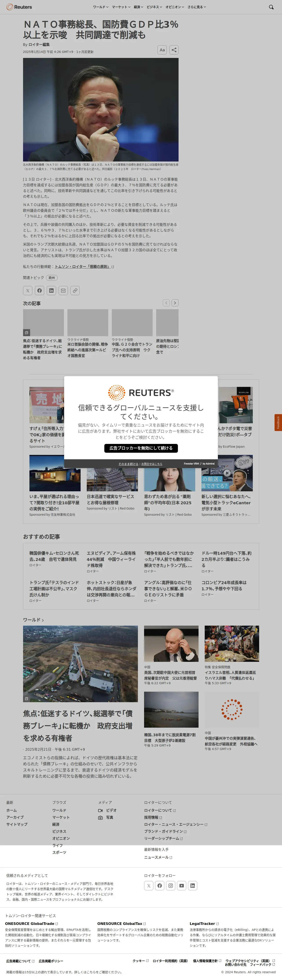Screen dimensions: 282x980
Task: Go to サイトマップ footer link
Action: pos(17,824)
